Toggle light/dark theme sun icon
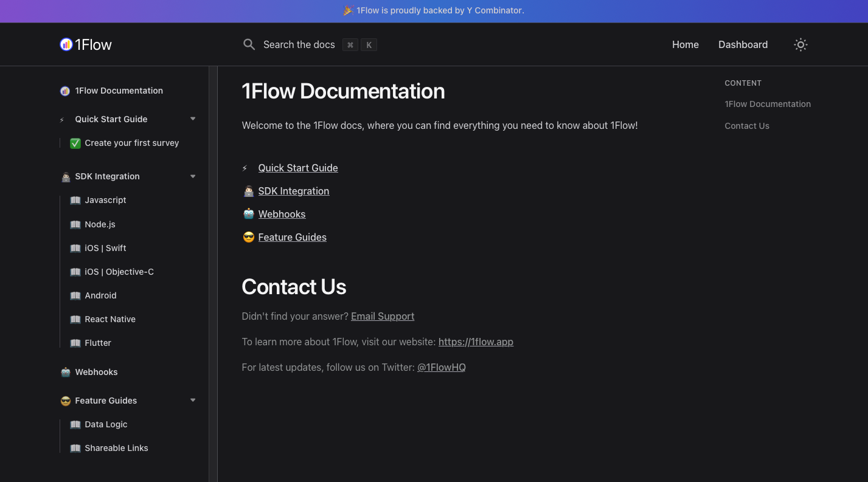868x482 pixels. click(x=800, y=44)
